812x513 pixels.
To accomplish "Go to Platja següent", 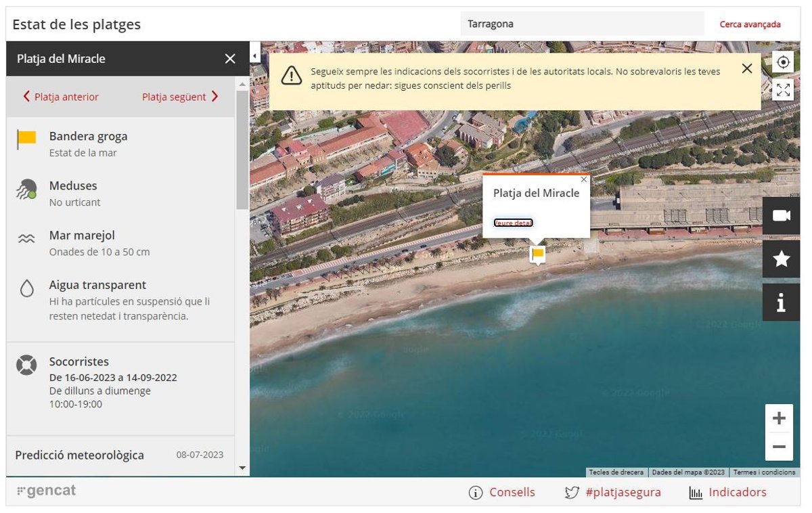I will 180,97.
